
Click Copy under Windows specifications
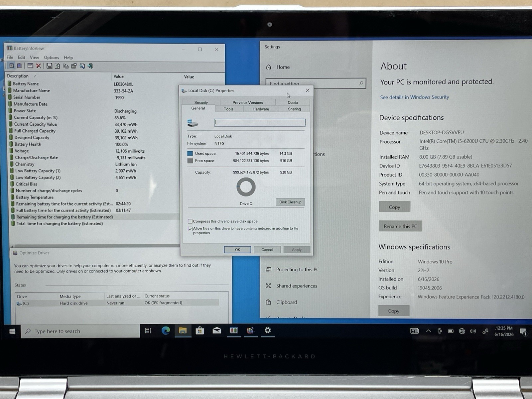pyautogui.click(x=394, y=311)
